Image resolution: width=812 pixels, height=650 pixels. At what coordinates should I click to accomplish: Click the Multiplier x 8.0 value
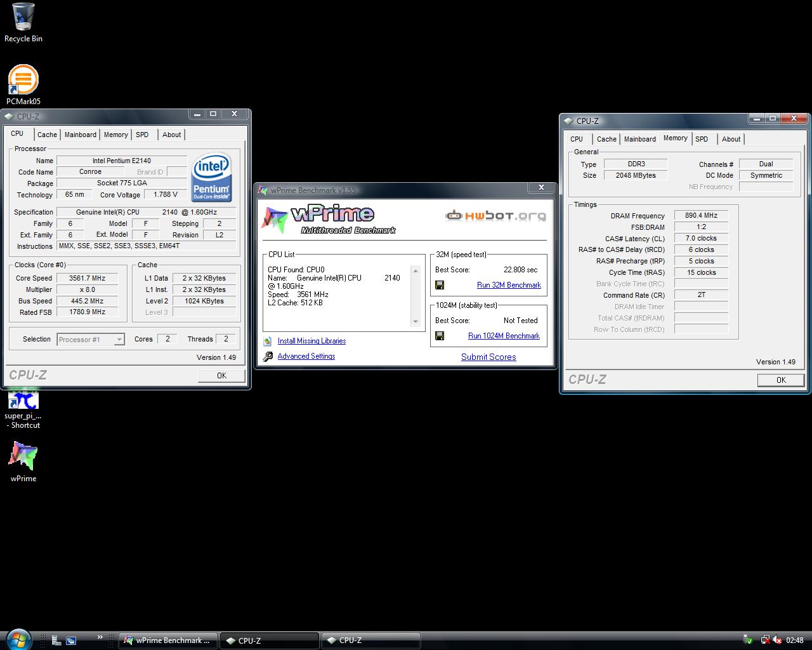pyautogui.click(x=88, y=289)
